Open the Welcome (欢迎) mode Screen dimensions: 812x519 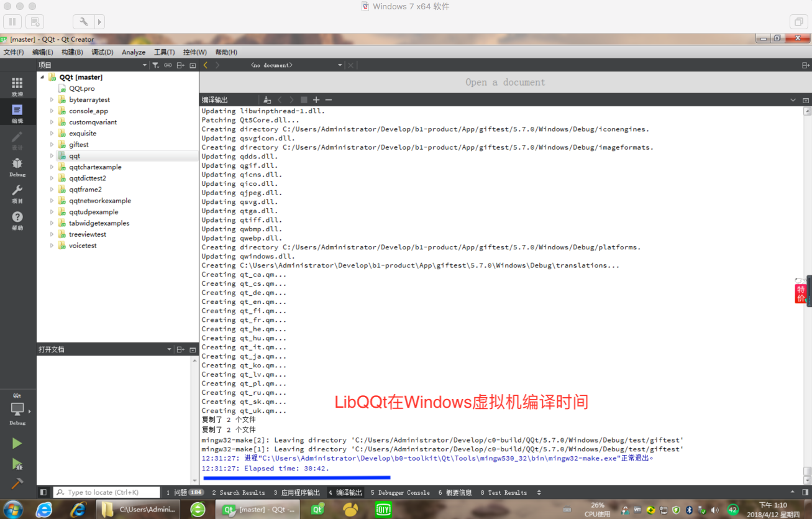point(17,86)
